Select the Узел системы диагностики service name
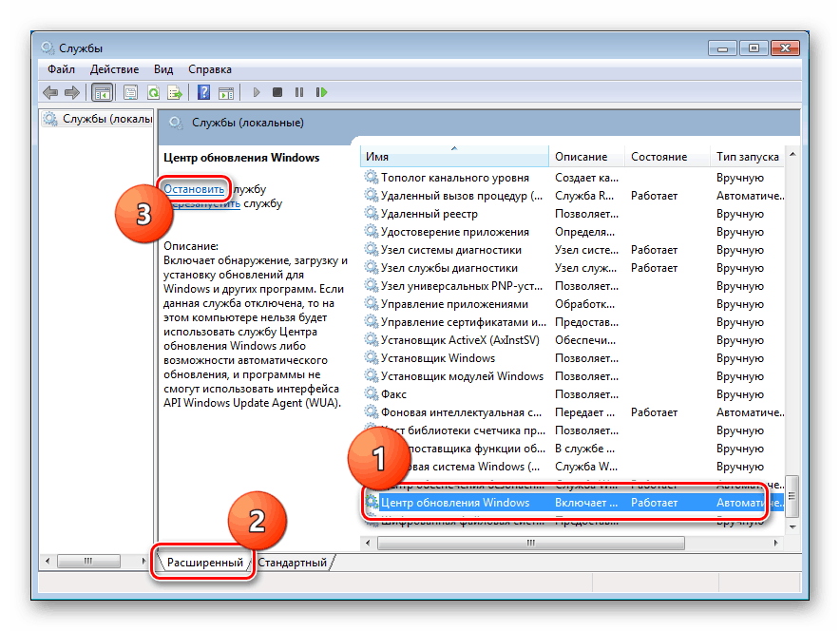 [x=451, y=250]
